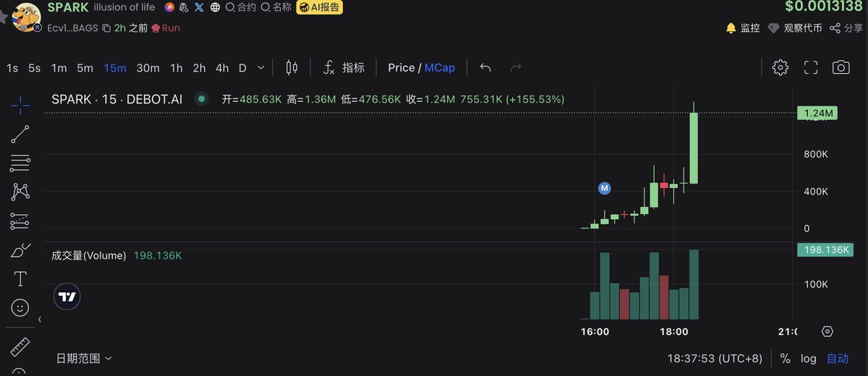Screen dimensions: 868x376
Task: Take a chart snapshot with camera icon
Action: (x=841, y=67)
